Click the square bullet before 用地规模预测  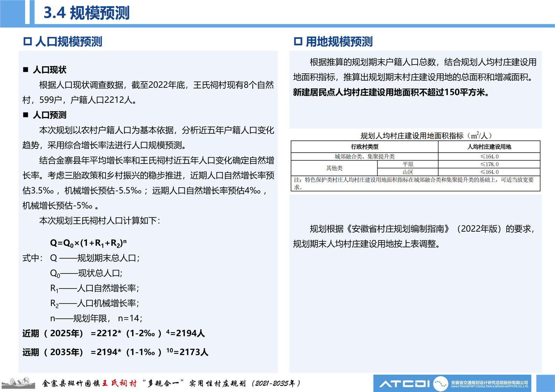(298, 42)
